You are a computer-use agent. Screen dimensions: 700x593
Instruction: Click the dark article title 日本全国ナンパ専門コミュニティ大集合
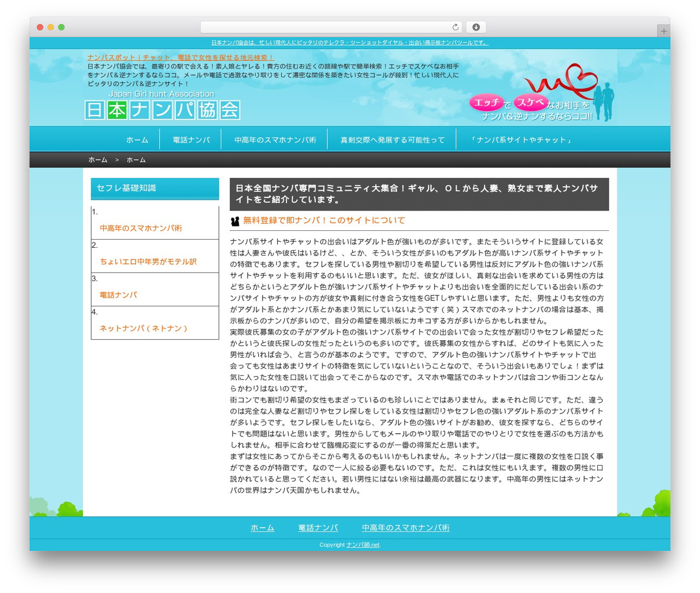(x=419, y=194)
